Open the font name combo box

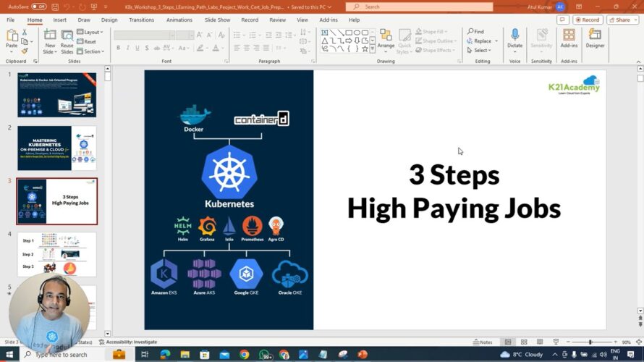(144, 35)
